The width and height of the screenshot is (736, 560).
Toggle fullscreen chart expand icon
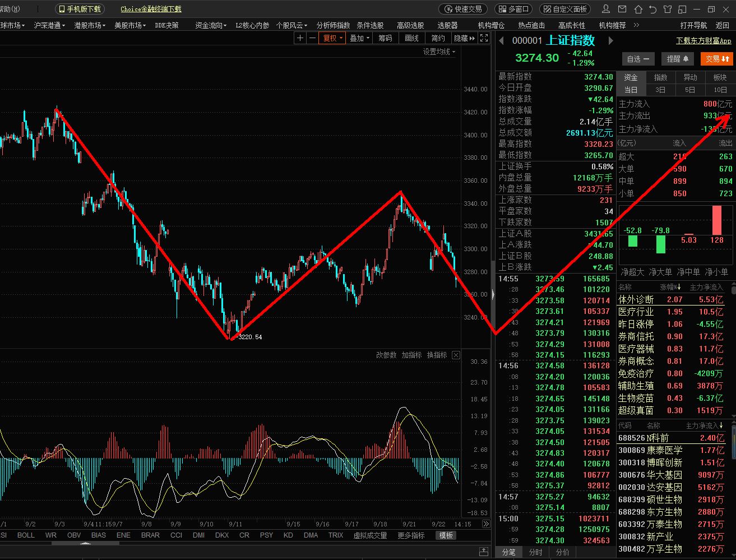(x=484, y=38)
